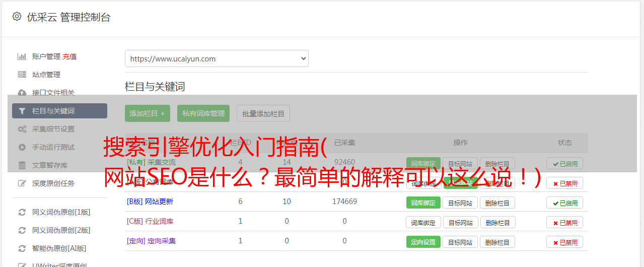
Task: Click the 优采云 管理控制台 title
Action: [x=68, y=17]
